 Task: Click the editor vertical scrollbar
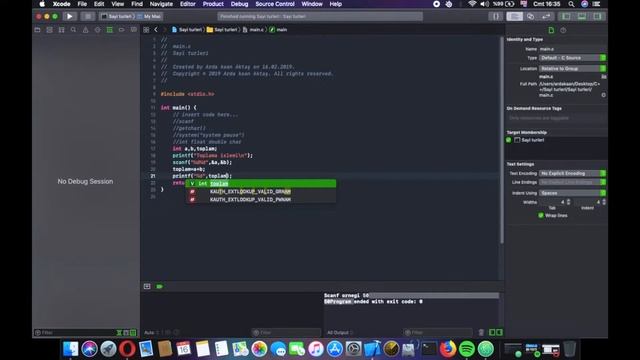tap(501, 140)
